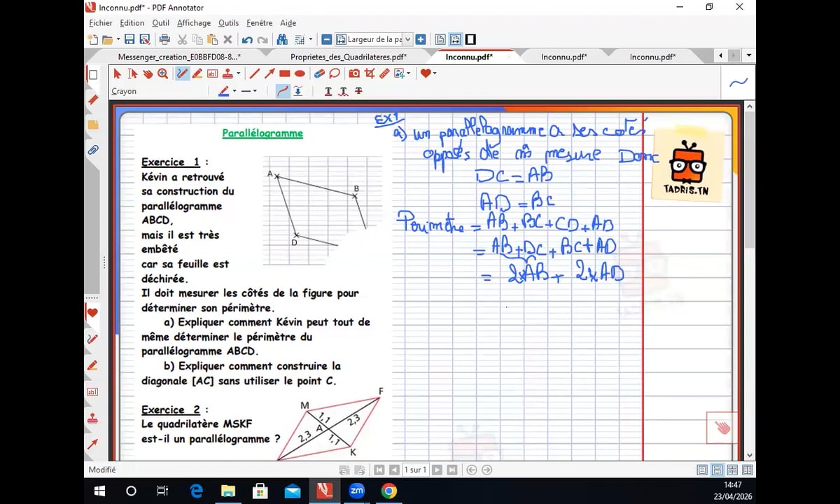Switch to Messenger_creation tab
840x504 pixels.
click(179, 57)
